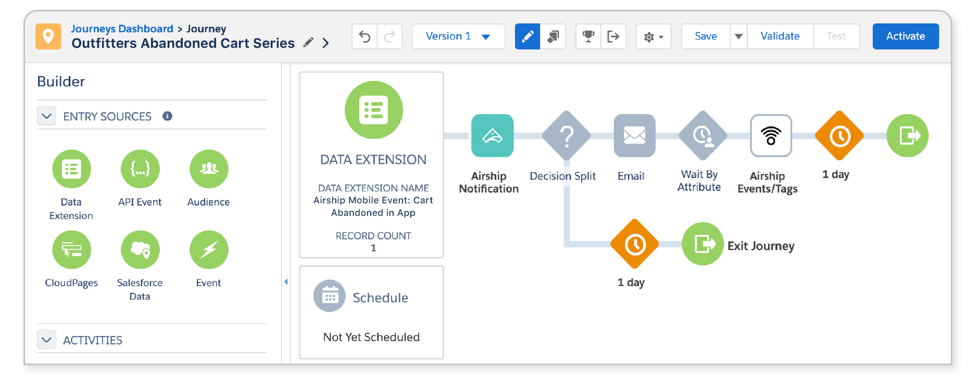Open the Version 1 dropdown

click(458, 36)
